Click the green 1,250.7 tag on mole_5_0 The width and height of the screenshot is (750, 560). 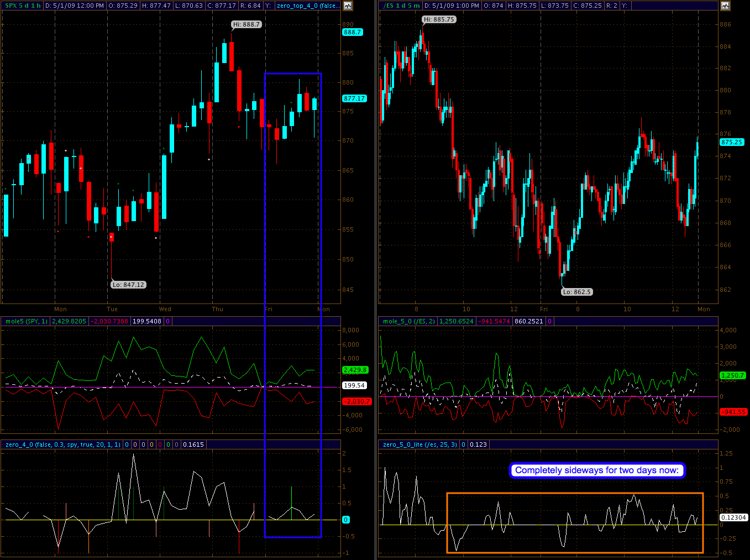pos(732,375)
